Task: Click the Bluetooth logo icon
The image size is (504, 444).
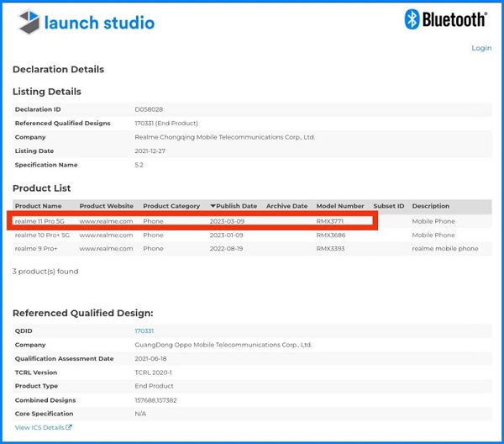Action: pyautogui.click(x=412, y=19)
